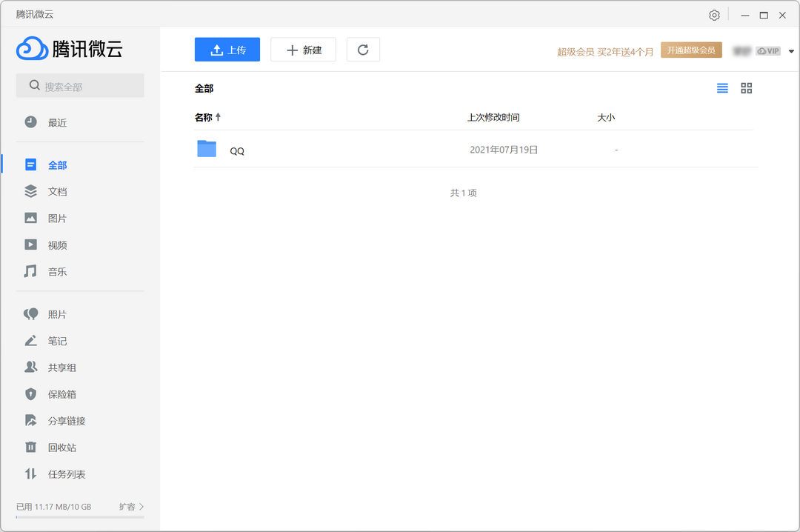Viewport: 800px width, 532px height.
Task: Click the 搜索全部 search field
Action: pos(80,86)
